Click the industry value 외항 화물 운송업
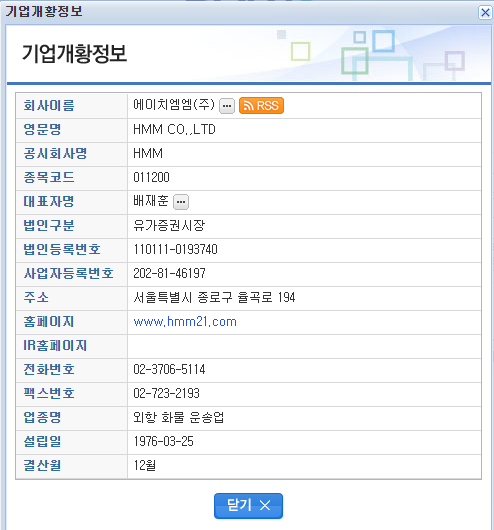This screenshot has width=494, height=530. [x=179, y=417]
